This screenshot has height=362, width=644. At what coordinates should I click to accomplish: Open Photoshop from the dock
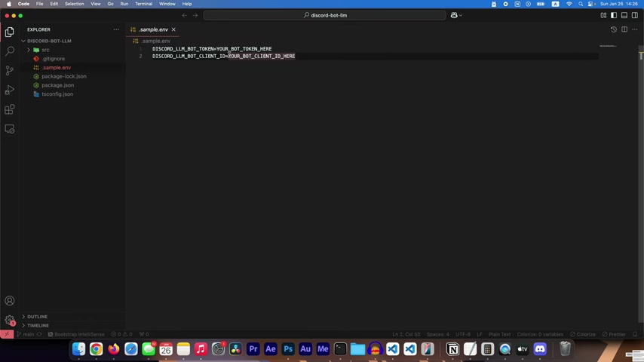[x=288, y=349]
